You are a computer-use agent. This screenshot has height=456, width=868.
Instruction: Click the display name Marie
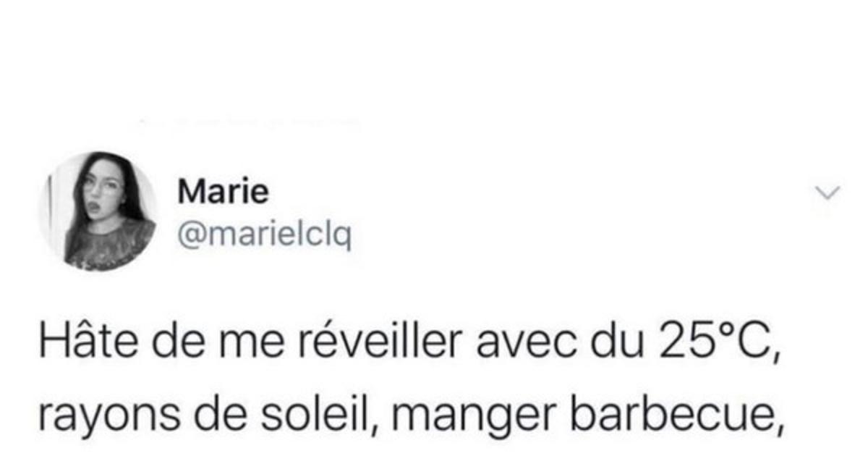(x=223, y=193)
